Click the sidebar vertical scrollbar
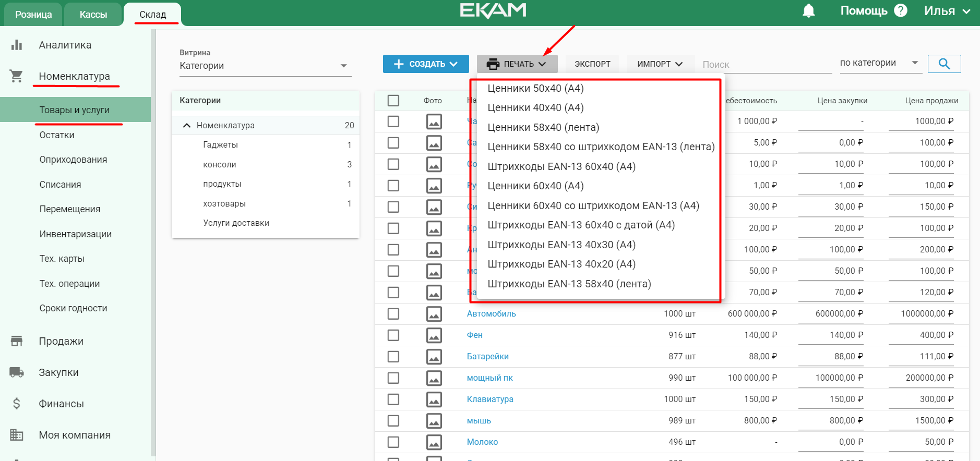 tap(153, 242)
